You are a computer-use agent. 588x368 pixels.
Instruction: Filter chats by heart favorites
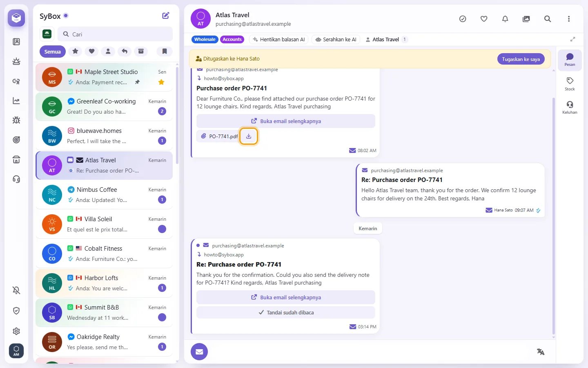point(92,52)
